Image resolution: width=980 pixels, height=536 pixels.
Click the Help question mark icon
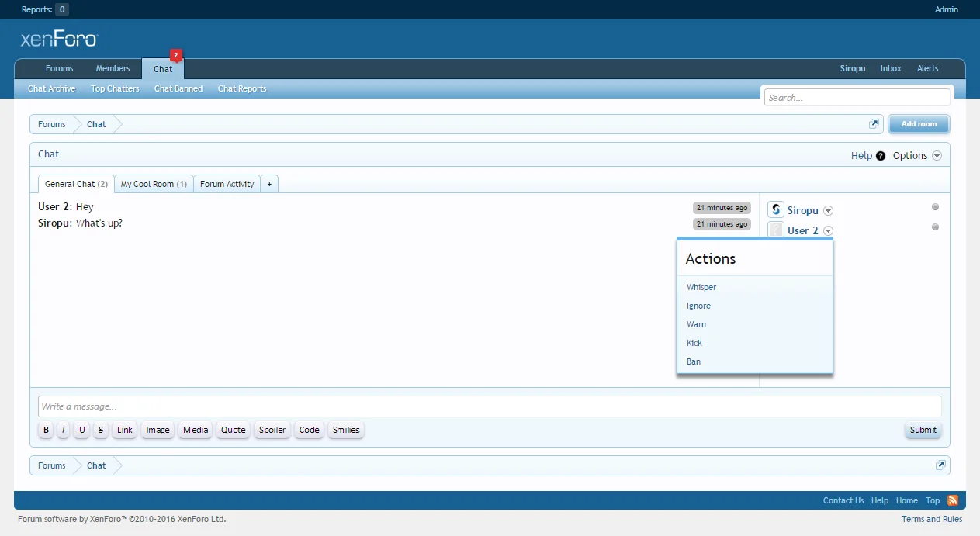click(x=881, y=156)
